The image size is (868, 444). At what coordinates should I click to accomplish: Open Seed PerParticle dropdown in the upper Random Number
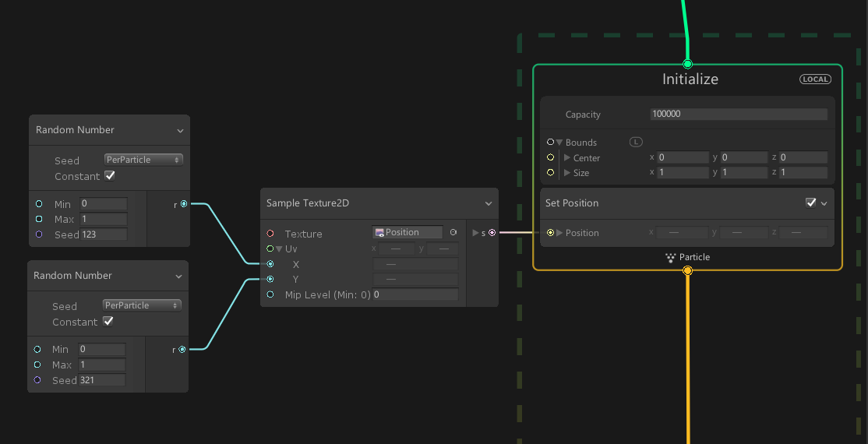click(143, 160)
